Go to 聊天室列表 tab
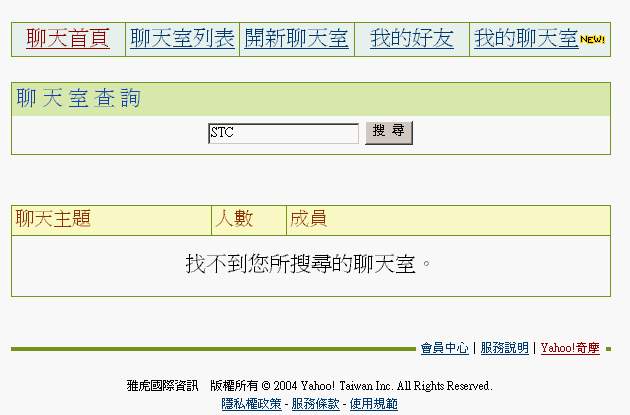The height and width of the screenshot is (415, 630). click(182, 39)
